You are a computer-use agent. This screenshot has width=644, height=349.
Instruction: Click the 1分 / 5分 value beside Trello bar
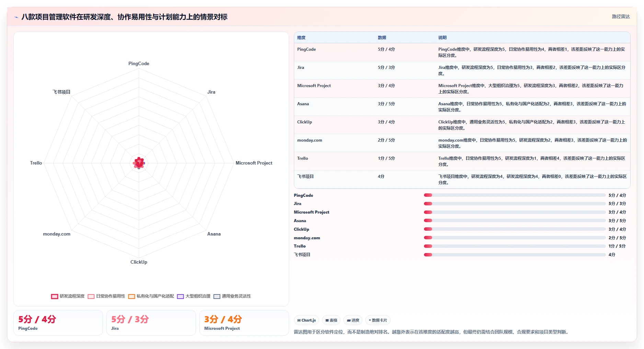coord(617,246)
